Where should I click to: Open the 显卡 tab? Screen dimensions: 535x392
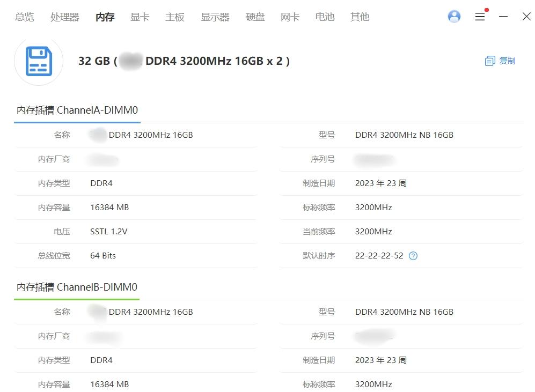[140, 17]
